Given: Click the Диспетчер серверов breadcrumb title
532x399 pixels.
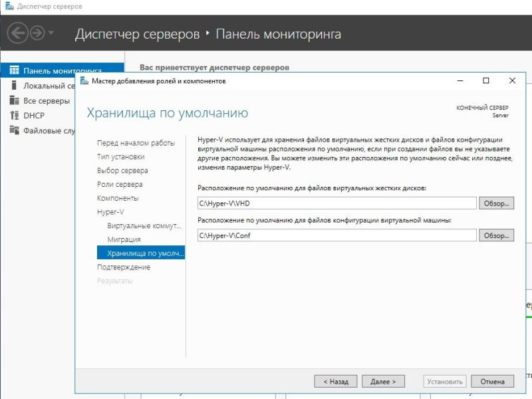Looking at the screenshot, I should click(138, 34).
